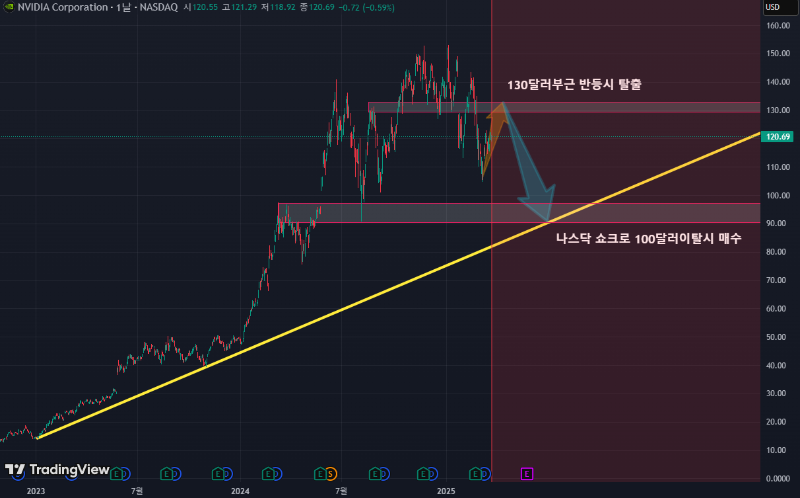
Task: Click the 100.00 label on the price axis
Action: click(777, 195)
